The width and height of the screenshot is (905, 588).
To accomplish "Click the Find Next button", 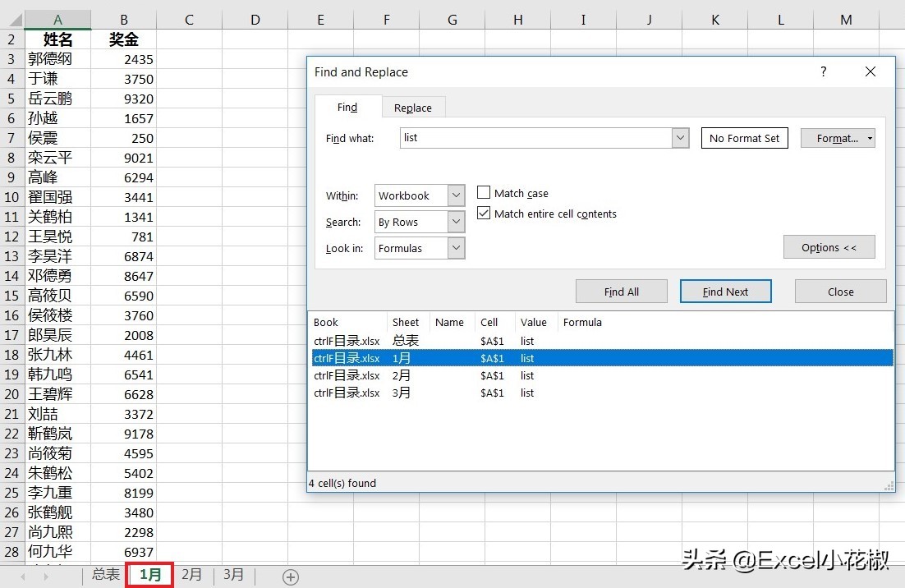I will click(x=725, y=292).
